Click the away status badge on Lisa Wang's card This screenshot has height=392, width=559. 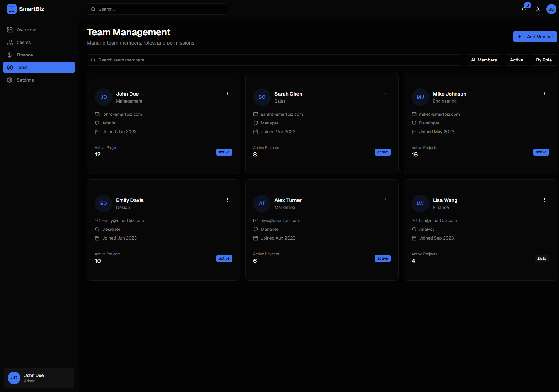[x=542, y=258]
